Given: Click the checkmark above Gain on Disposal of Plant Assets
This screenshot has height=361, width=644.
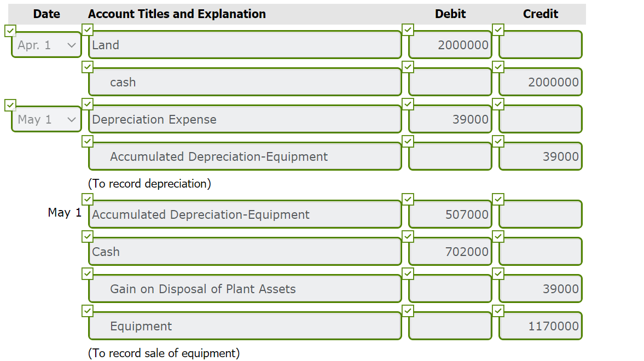Looking at the screenshot, I should tap(88, 273).
